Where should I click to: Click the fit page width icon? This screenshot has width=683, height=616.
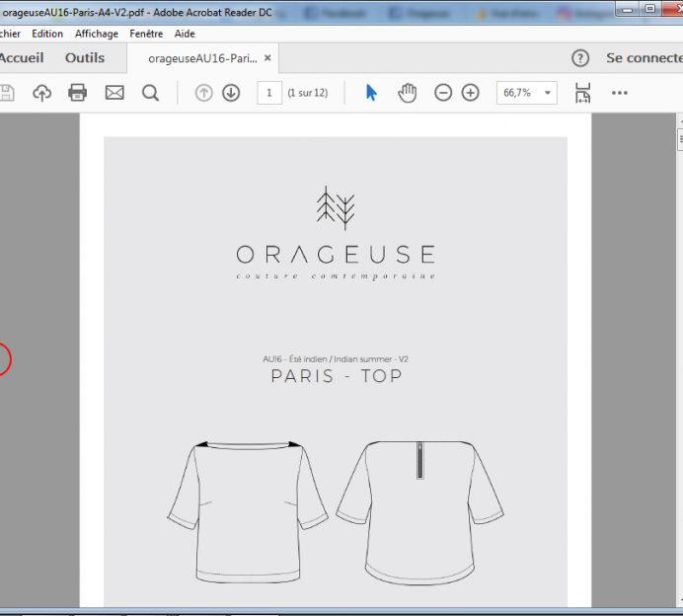coord(582,93)
